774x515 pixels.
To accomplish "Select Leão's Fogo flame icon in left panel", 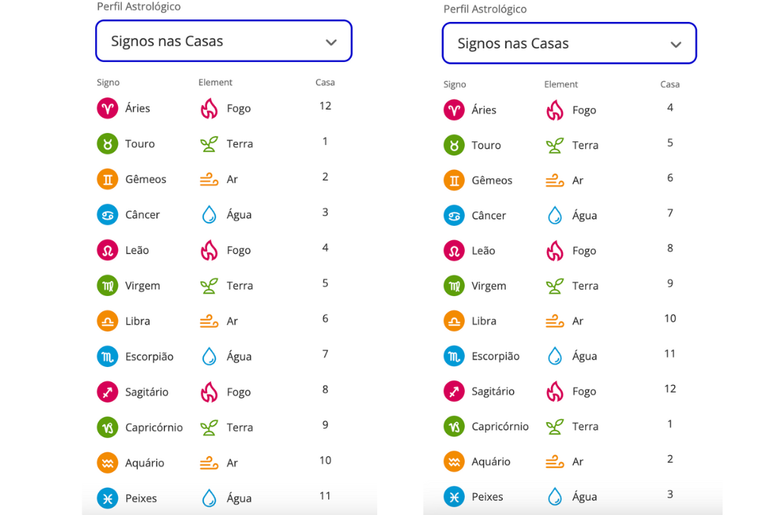I will tap(209, 250).
